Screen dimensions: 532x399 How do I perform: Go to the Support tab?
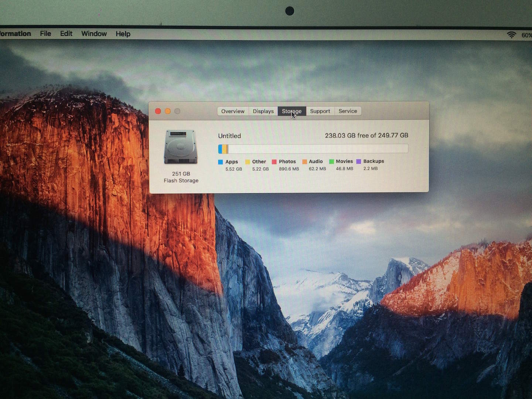320,111
